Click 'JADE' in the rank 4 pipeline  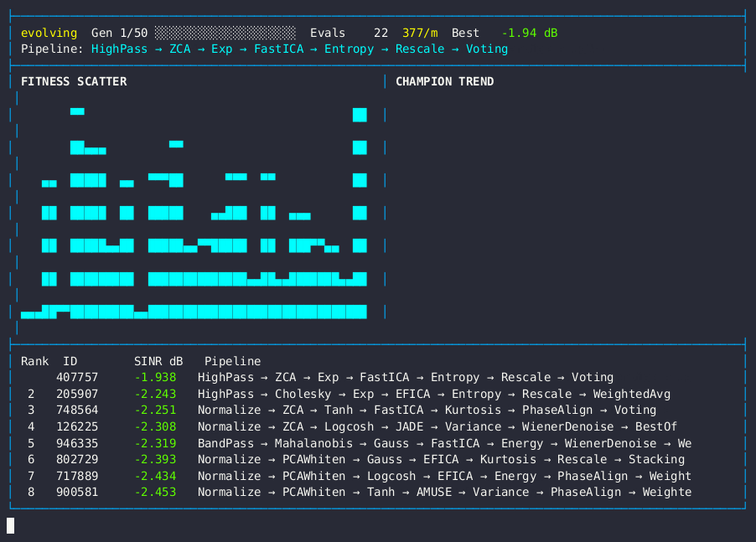tap(409, 427)
